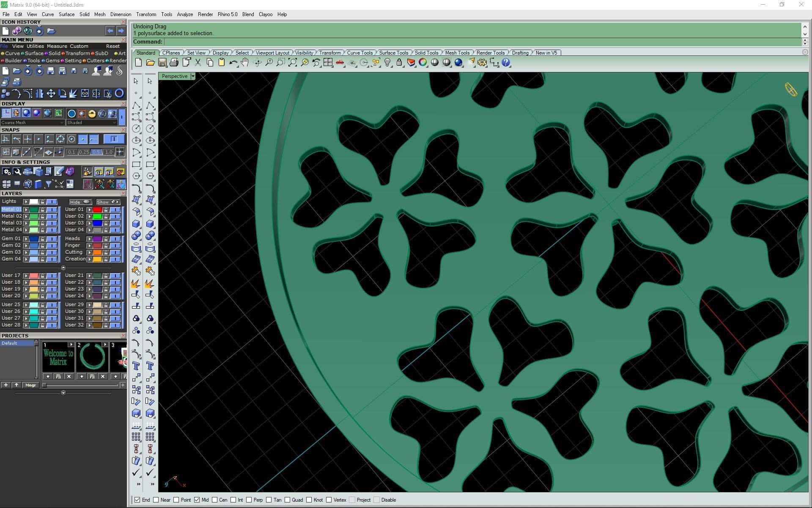
Task: Expand the Gem 01 layer arrow
Action: pyautogui.click(x=26, y=239)
